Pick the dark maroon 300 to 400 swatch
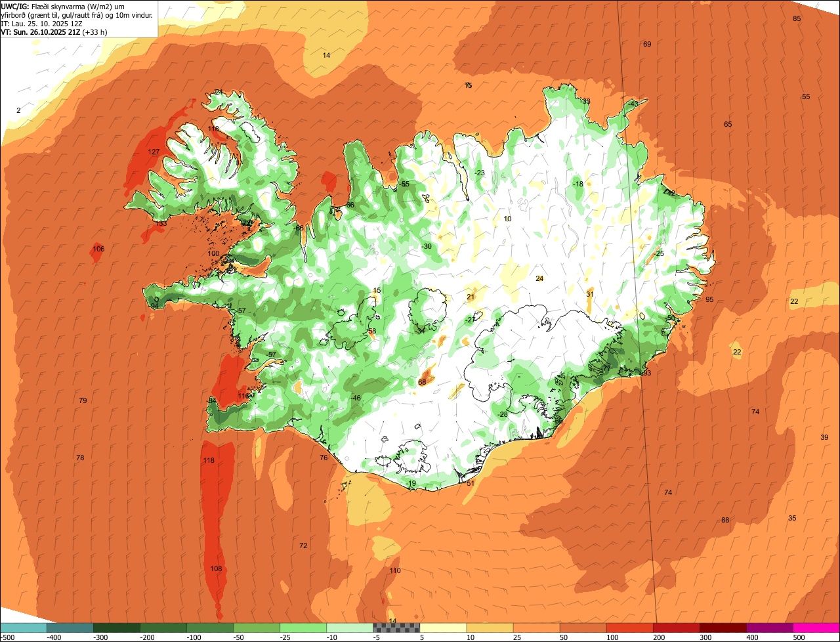This screenshot has width=840, height=642. click(x=723, y=628)
